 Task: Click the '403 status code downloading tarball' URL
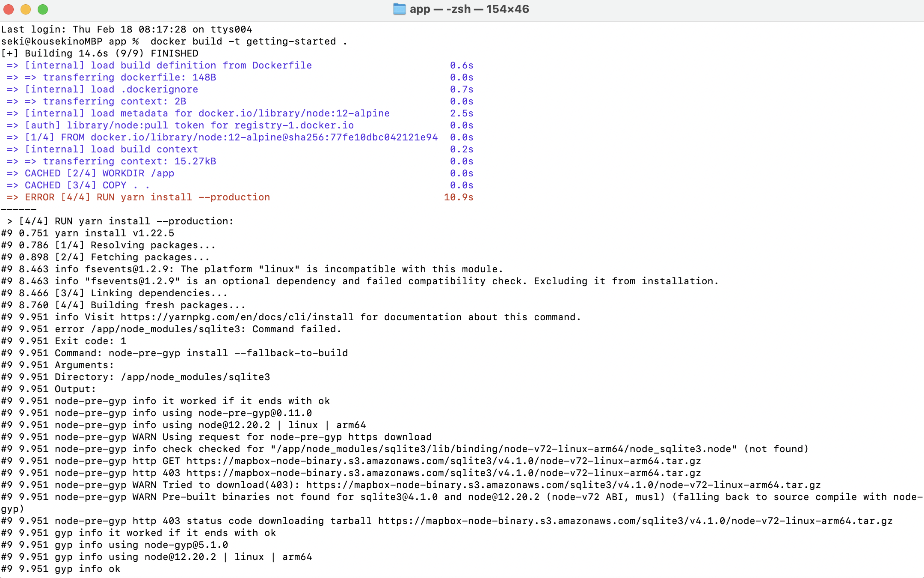coord(635,521)
